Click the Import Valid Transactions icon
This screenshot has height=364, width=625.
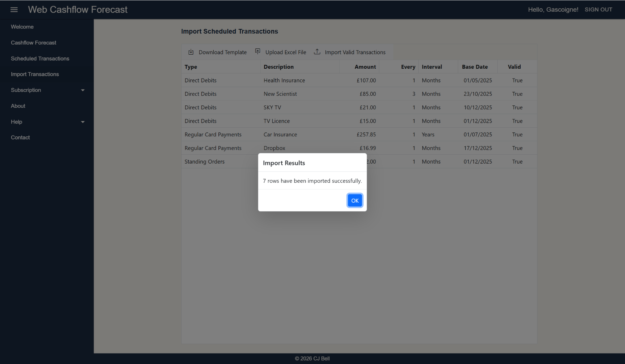click(x=317, y=52)
